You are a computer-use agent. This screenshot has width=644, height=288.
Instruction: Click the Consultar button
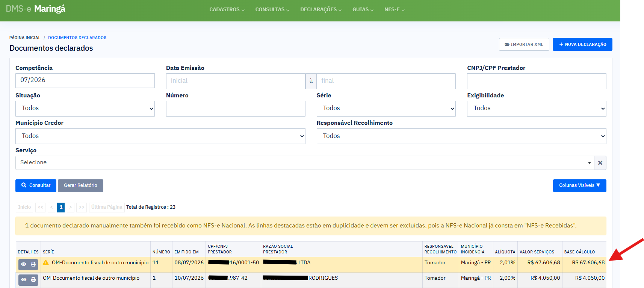point(36,185)
